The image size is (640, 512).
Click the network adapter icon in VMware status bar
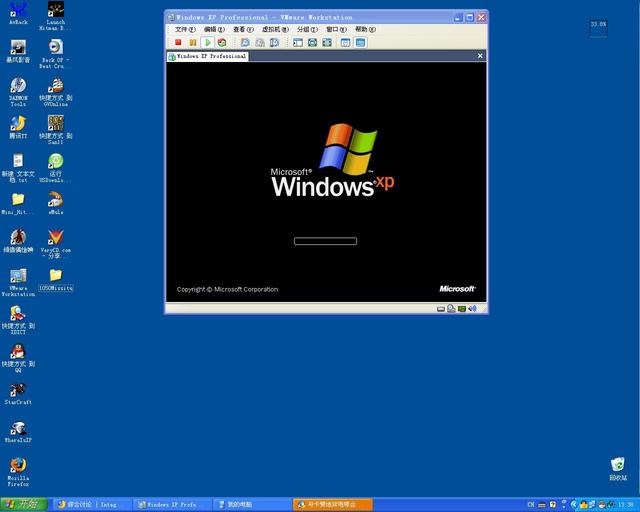point(462,309)
